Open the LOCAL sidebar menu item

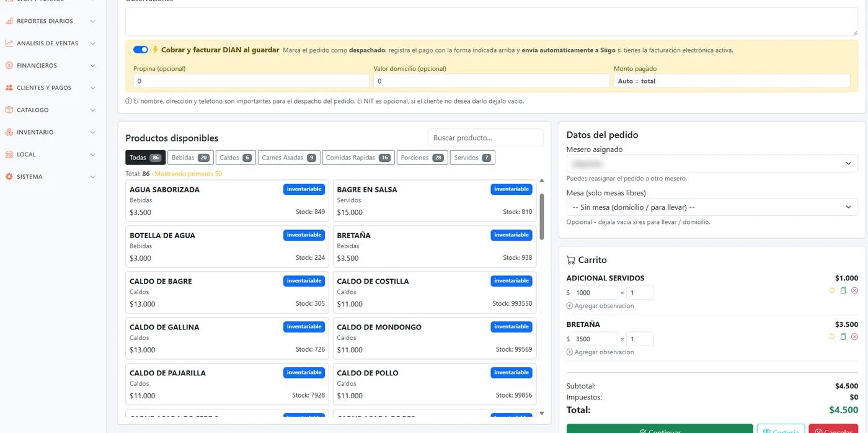50,154
